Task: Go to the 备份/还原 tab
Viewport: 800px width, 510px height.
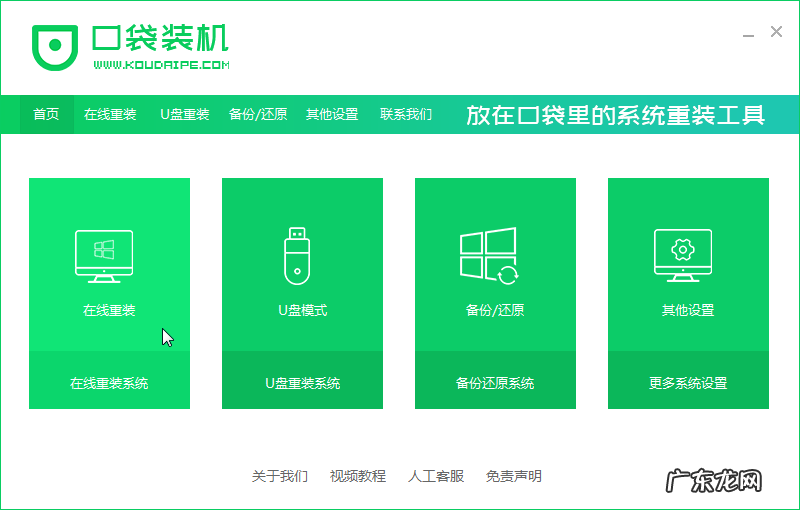Action: click(x=258, y=114)
